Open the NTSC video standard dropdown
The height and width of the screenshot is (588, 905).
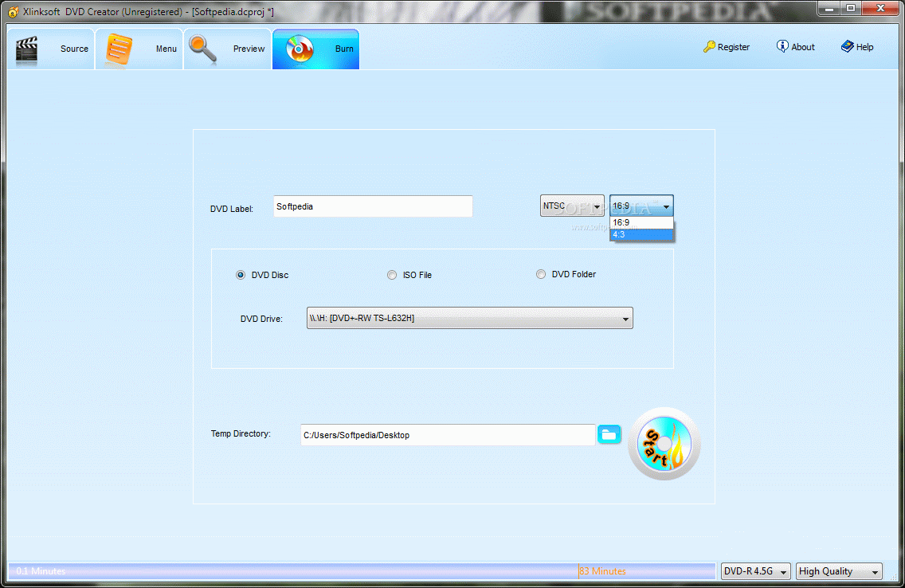click(x=572, y=206)
